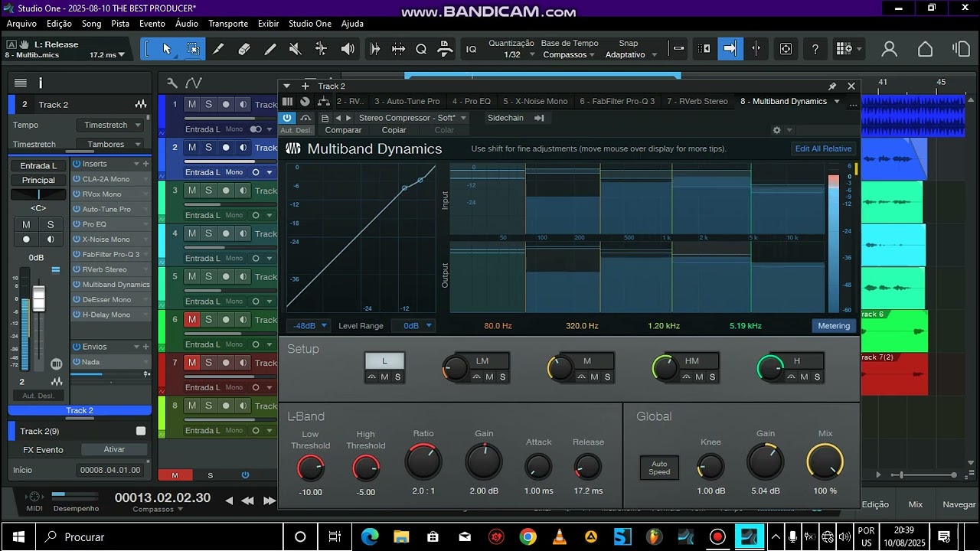
Task: Mute Track 1 in track list
Action: [x=192, y=104]
